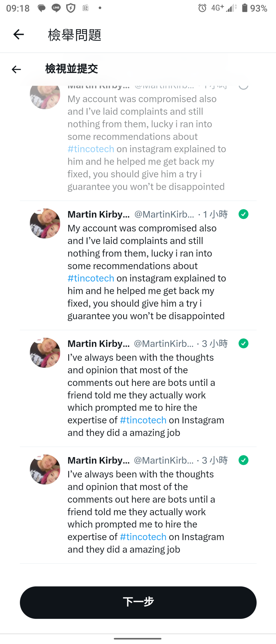Tap the LINE notification icon in status bar
Image resolution: width=276 pixels, height=644 pixels.
(x=56, y=8)
